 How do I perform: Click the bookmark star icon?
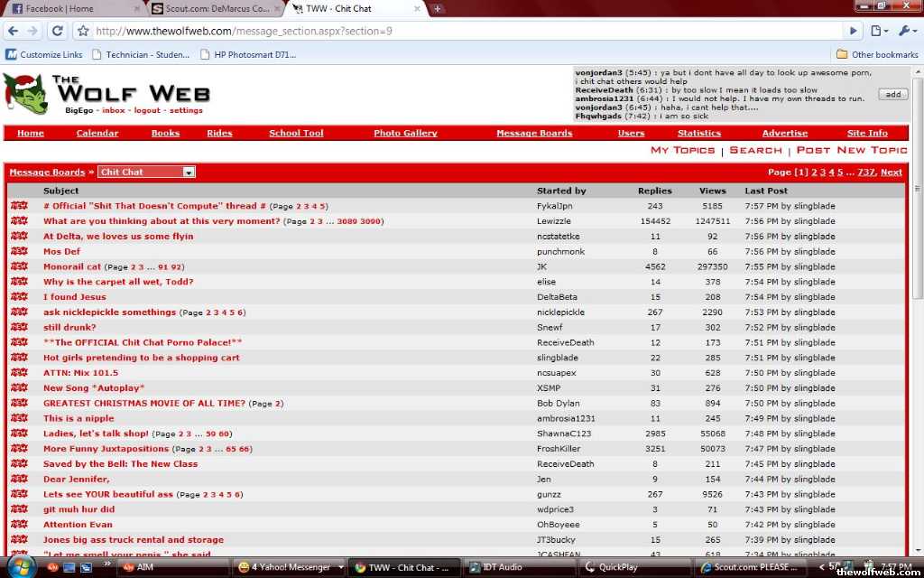[x=83, y=31]
